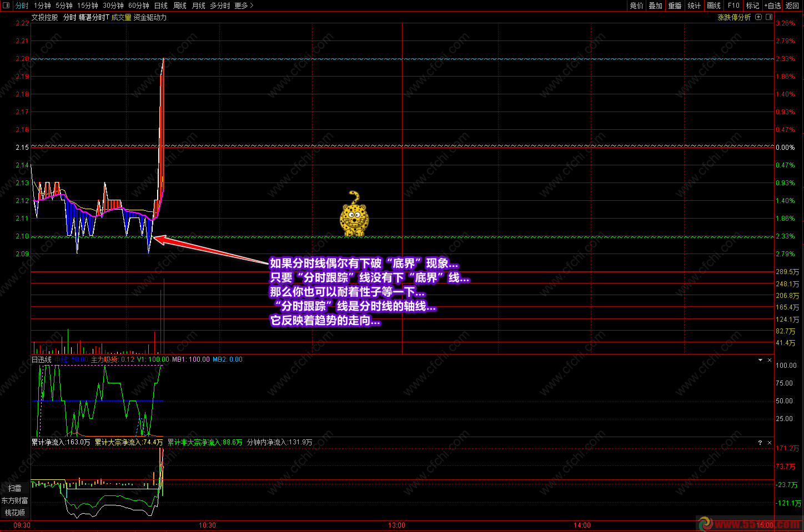The height and width of the screenshot is (532, 804).
Task: Click the 日迅线 indicator name
Action: tap(41, 359)
